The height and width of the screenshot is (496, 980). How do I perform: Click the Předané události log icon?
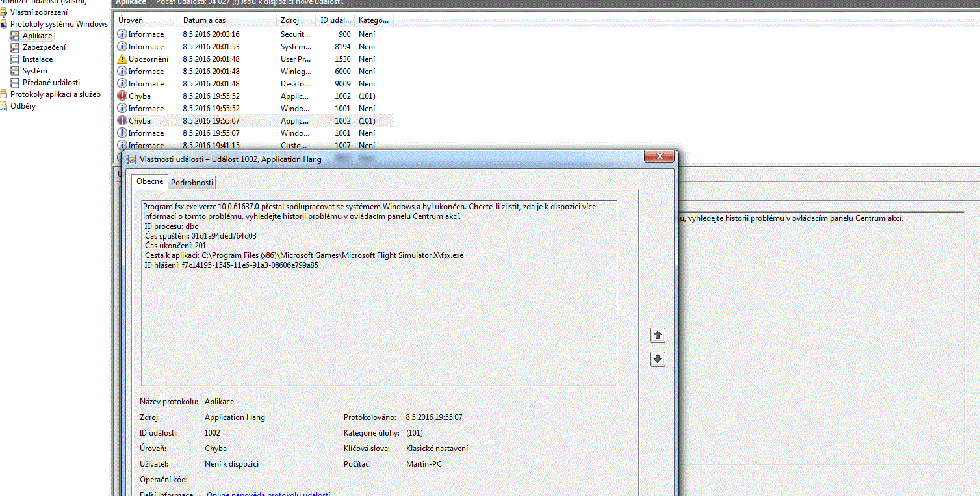pyautogui.click(x=15, y=83)
